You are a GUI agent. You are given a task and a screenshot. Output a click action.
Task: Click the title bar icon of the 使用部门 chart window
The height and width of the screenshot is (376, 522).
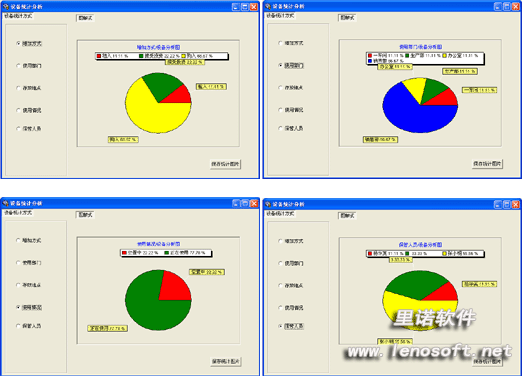268,6
